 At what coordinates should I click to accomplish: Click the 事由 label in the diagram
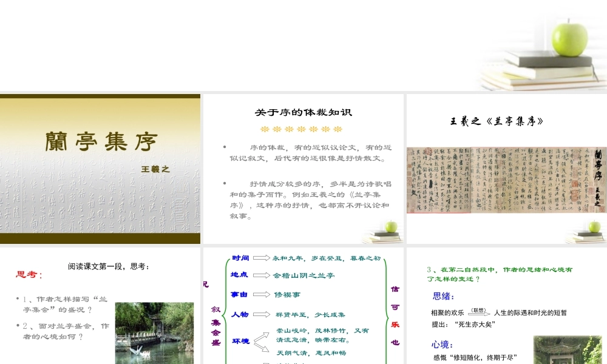pyautogui.click(x=239, y=295)
